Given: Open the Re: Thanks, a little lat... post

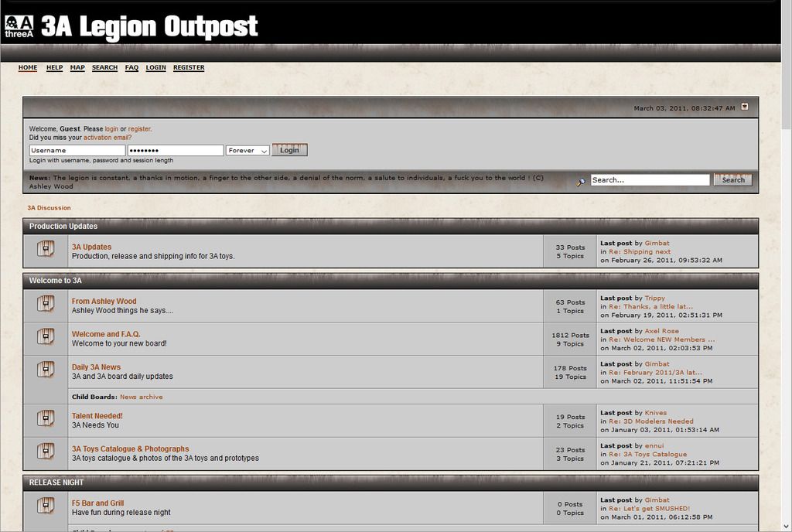Looking at the screenshot, I should point(650,307).
